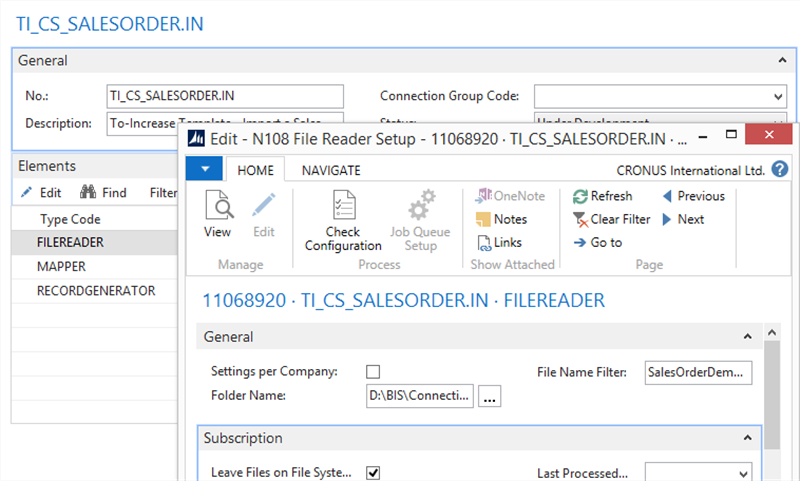Click the Type Code column header

(70, 219)
